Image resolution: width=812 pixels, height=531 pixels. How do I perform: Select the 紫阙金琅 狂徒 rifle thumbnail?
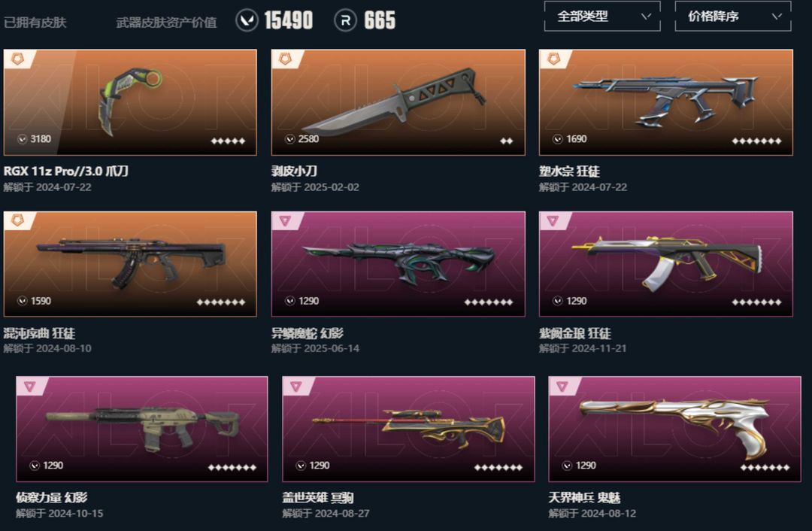point(666,264)
